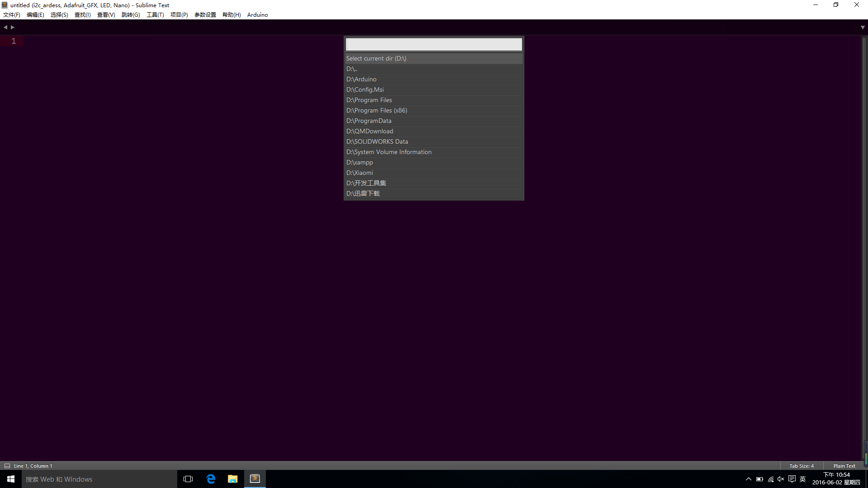Viewport: 868px width, 488px height.
Task: Open the 编辑(E) menu
Action: coord(35,14)
